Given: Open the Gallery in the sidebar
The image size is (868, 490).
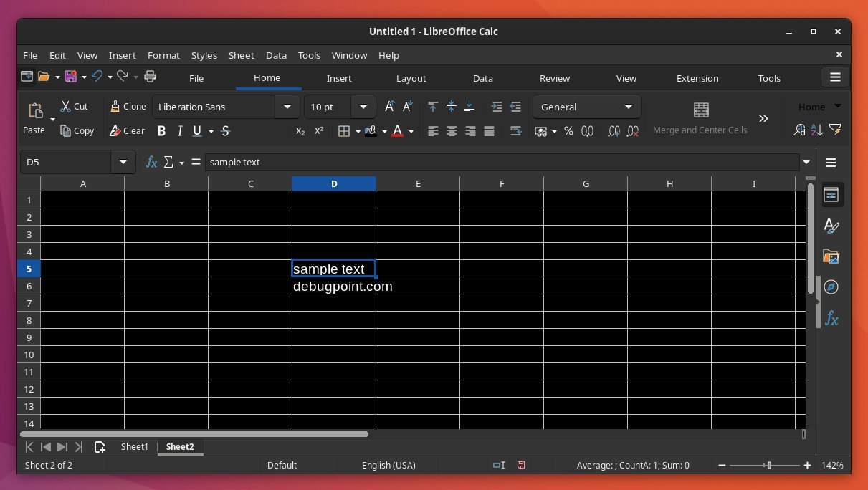Looking at the screenshot, I should coord(831,256).
